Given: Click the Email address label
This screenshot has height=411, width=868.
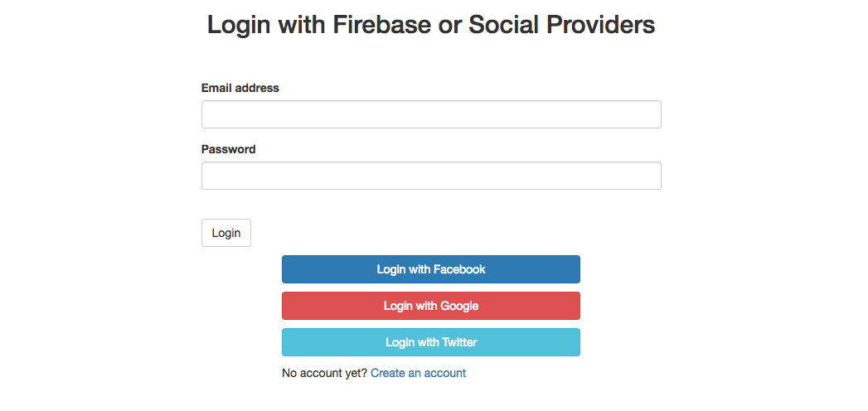Looking at the screenshot, I should (x=240, y=88).
